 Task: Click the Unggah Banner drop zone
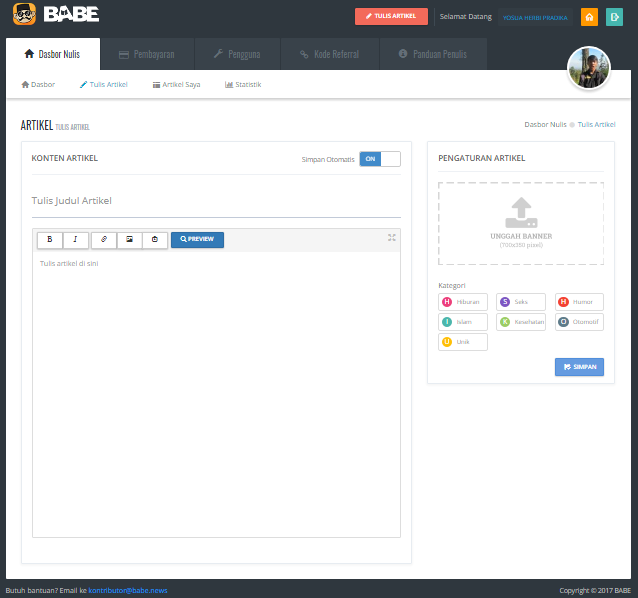[521, 223]
